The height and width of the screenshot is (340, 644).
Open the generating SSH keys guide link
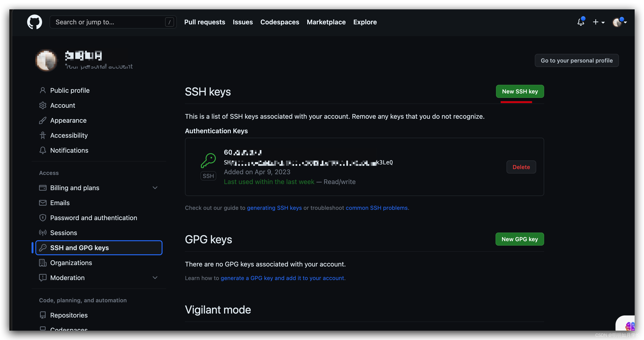274,208
